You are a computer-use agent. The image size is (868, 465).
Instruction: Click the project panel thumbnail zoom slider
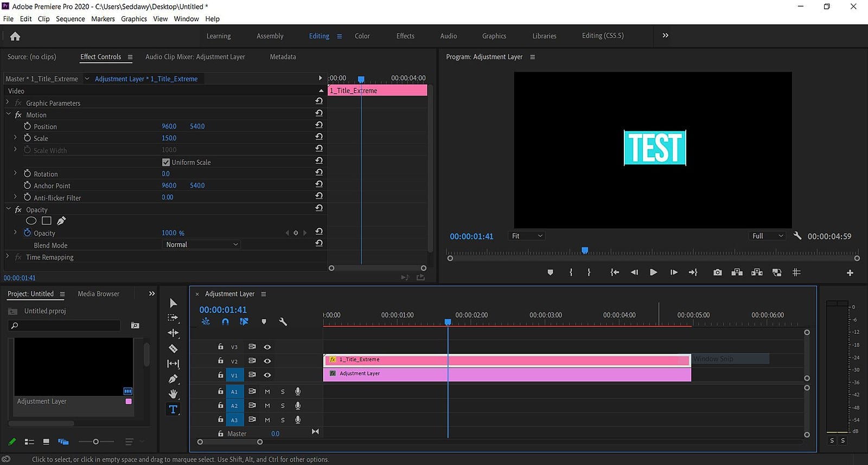(95, 442)
